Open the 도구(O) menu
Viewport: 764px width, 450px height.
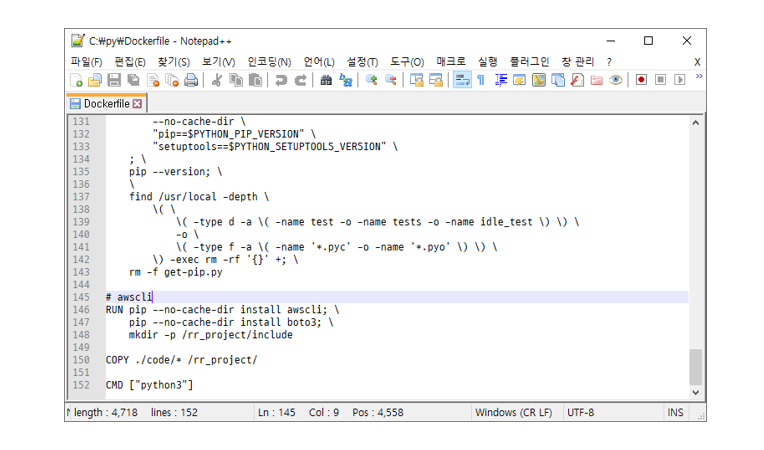407,62
